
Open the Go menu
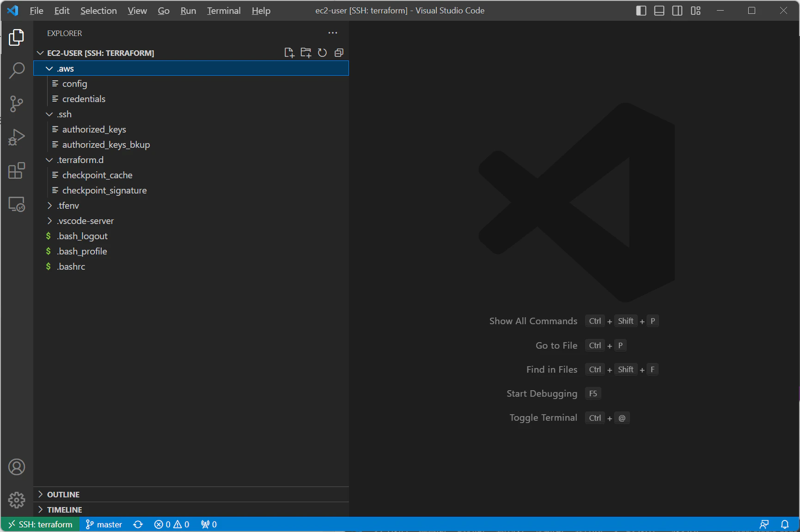pyautogui.click(x=164, y=11)
